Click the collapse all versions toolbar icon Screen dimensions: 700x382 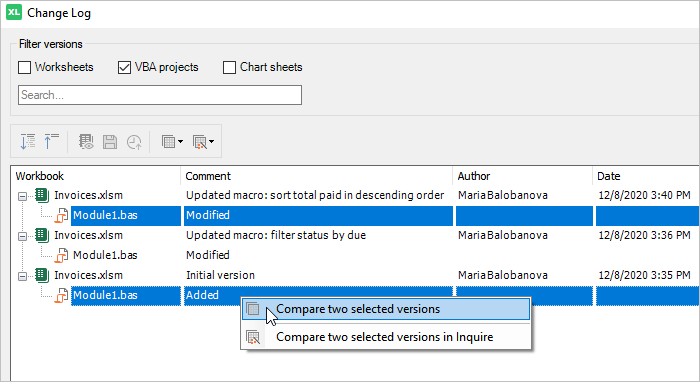tap(51, 141)
